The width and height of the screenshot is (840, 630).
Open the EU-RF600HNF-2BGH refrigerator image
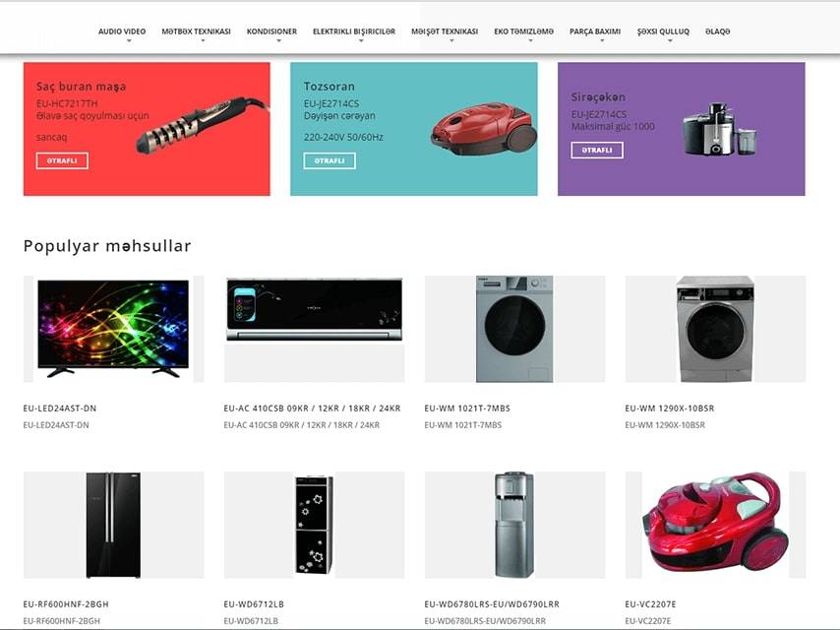(x=113, y=525)
